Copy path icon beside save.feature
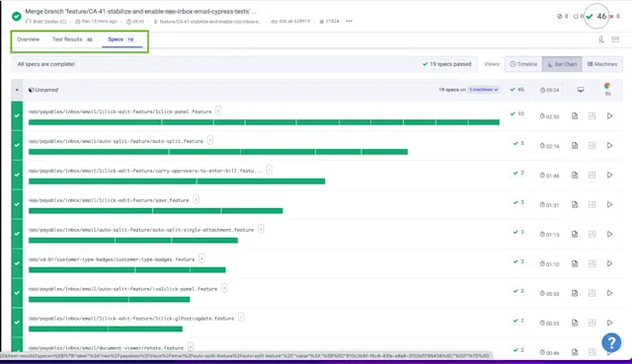Screen dimensions: 632x364 (x=196, y=199)
